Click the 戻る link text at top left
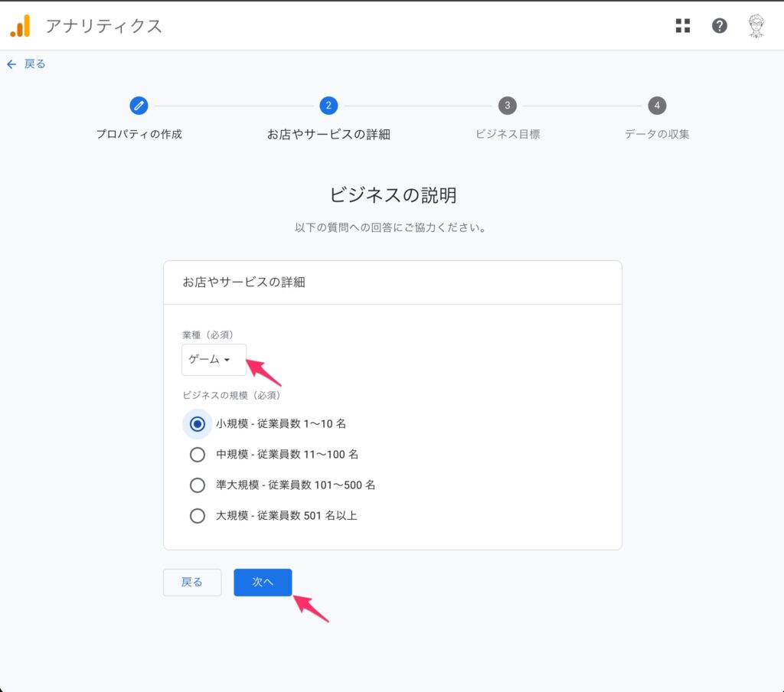 point(35,64)
